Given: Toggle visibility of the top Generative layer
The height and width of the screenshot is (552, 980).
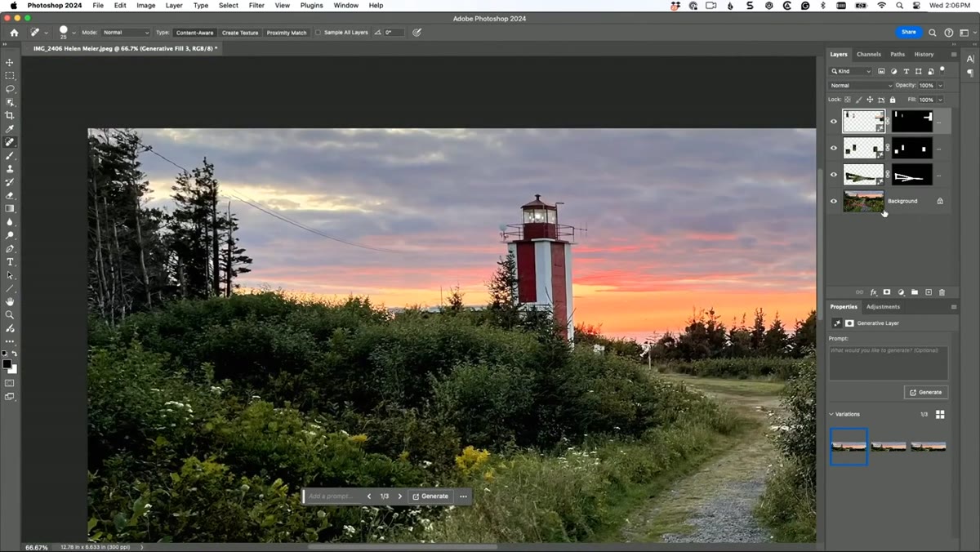Looking at the screenshot, I should pyautogui.click(x=834, y=122).
